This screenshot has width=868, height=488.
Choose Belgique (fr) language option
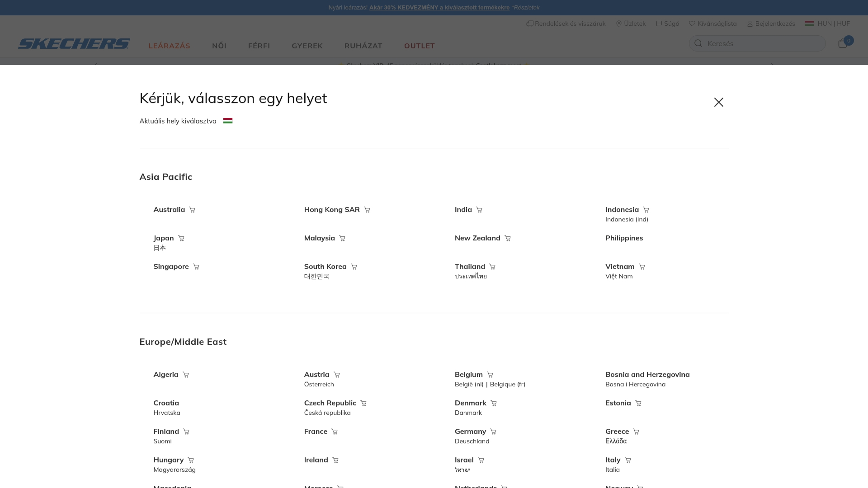coord(508,385)
